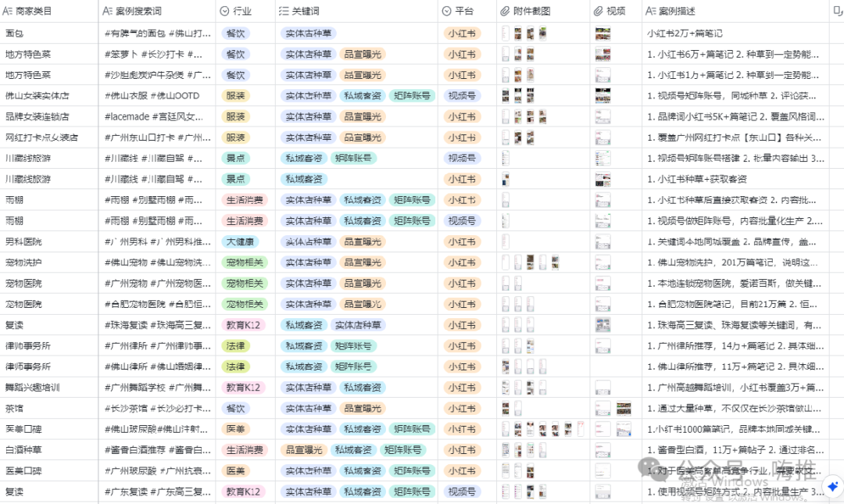Open the video thumbnail in the 佛山女装实体店 row
Screen dimensions: 844x504
tap(603, 96)
